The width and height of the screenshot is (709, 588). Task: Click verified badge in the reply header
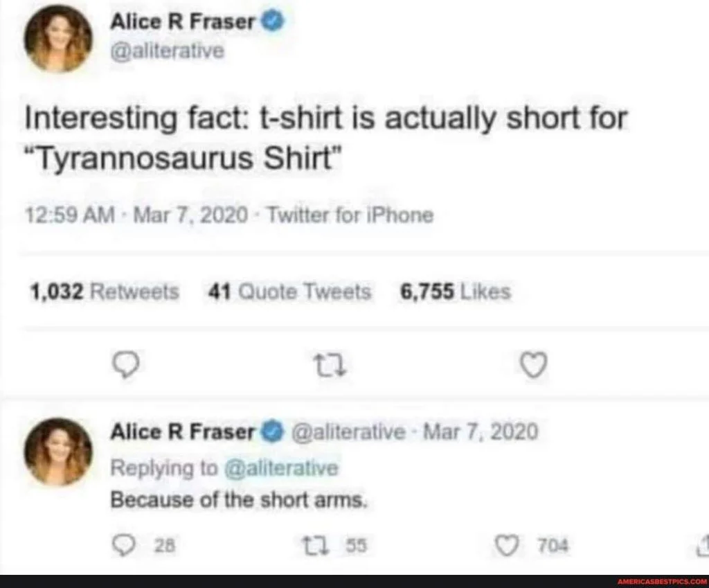(x=273, y=431)
